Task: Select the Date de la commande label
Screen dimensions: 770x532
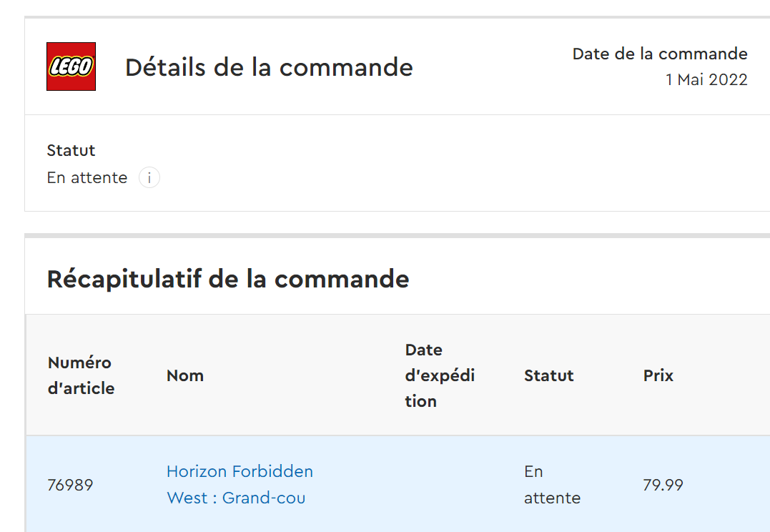Action: [659, 54]
